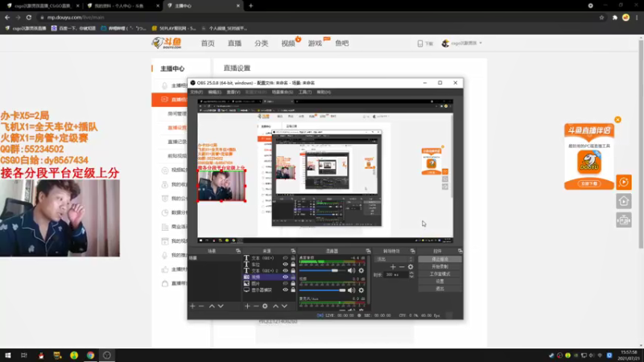Open OBS 文件(F) menu
The height and width of the screenshot is (362, 644).
pyautogui.click(x=196, y=92)
